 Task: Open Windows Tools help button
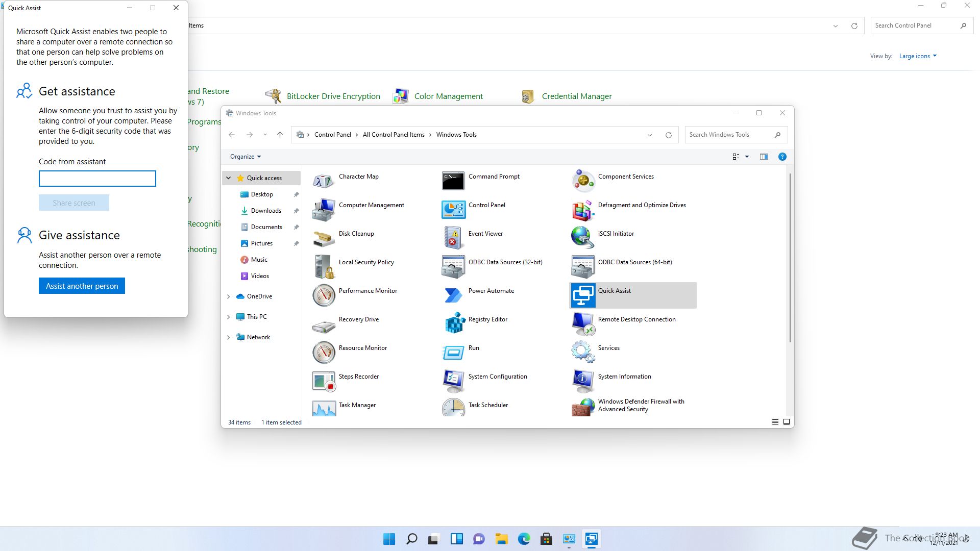[x=782, y=157]
